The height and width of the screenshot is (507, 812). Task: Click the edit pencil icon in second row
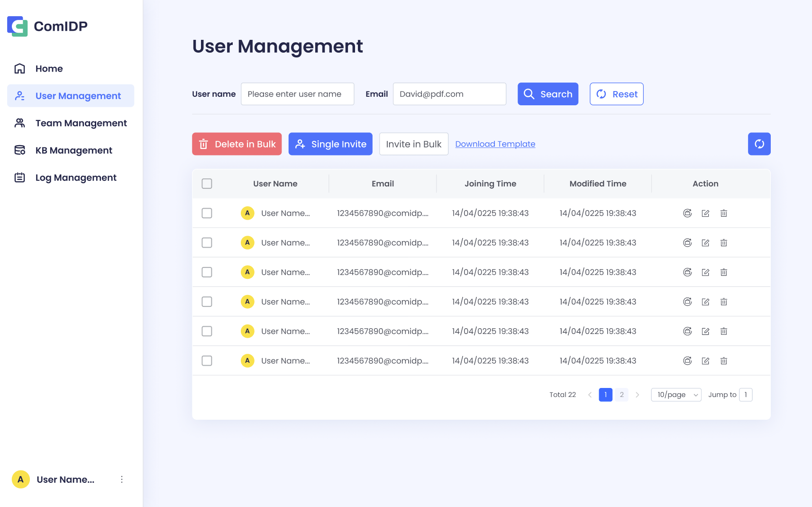[x=705, y=243]
